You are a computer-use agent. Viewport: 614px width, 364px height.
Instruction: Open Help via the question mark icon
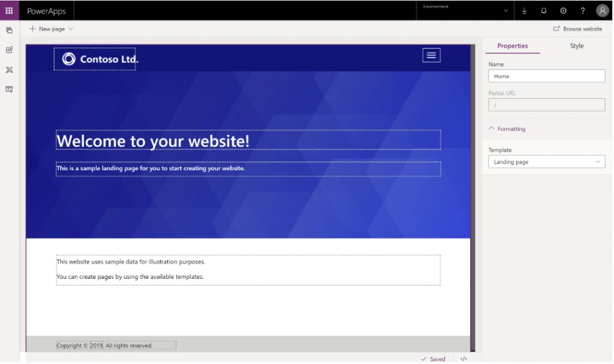click(x=582, y=10)
